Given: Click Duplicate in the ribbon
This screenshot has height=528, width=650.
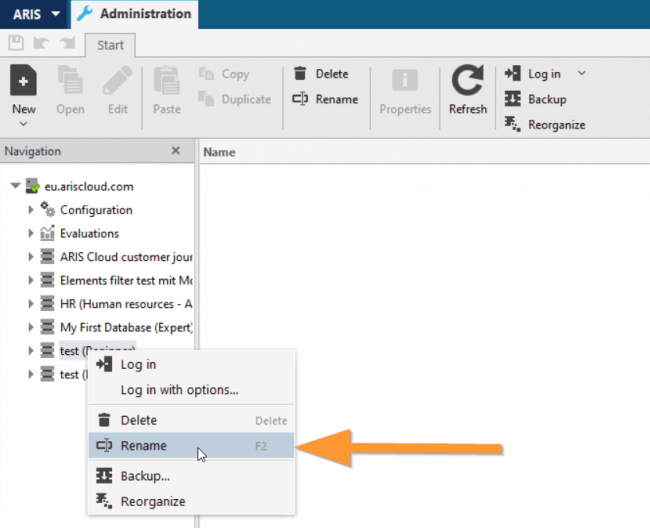Looking at the screenshot, I should 235,99.
